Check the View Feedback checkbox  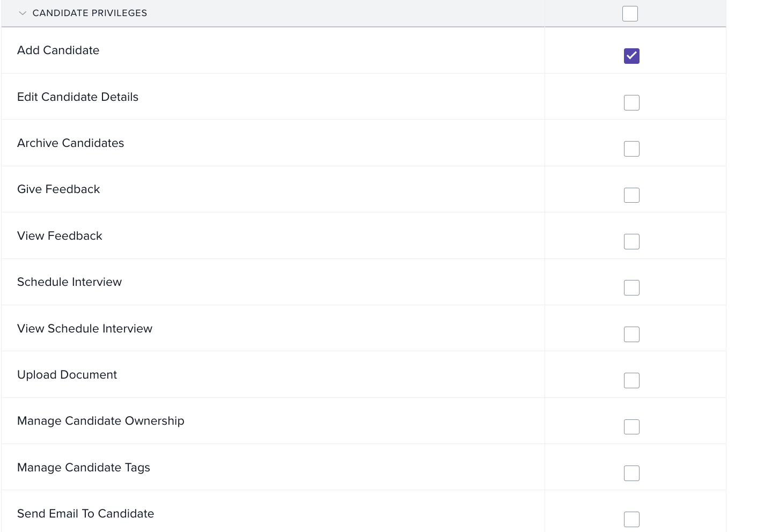coord(631,241)
